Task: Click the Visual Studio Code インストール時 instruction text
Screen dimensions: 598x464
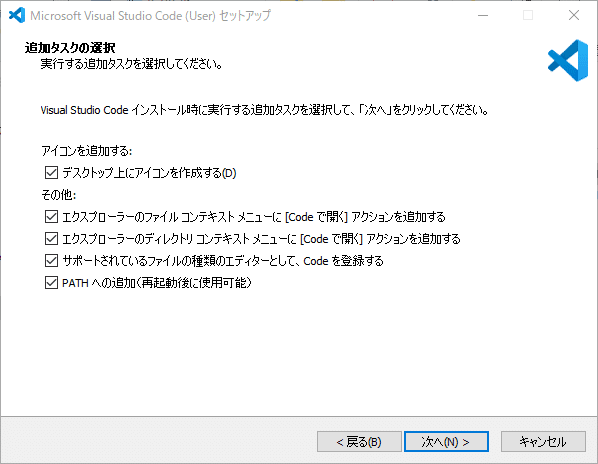Action: coord(264,110)
